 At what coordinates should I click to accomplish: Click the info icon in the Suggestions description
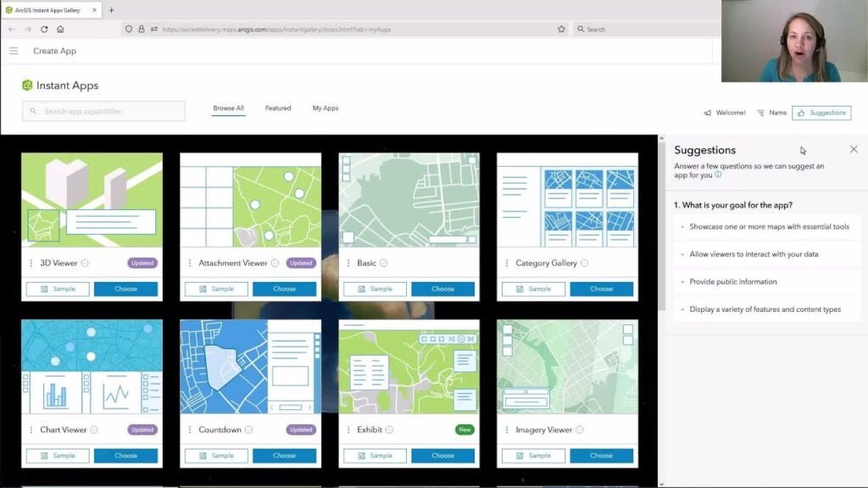[718, 175]
